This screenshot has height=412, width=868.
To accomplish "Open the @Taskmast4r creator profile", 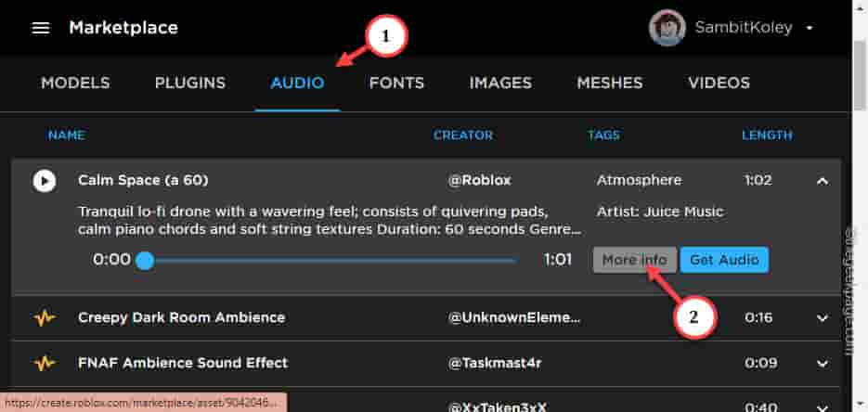I will [494, 364].
